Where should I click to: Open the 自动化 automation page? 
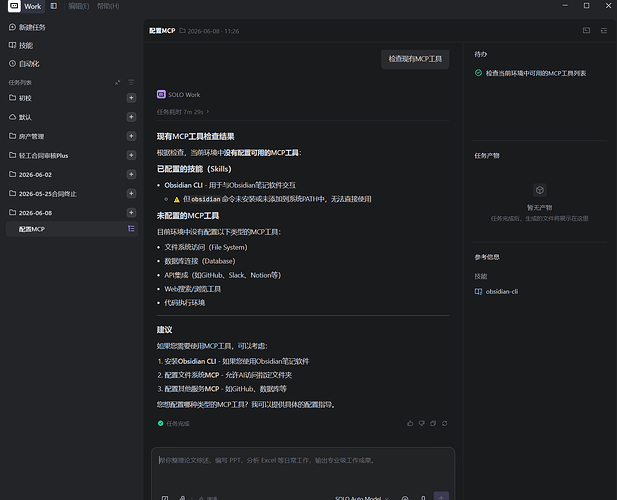[x=24, y=64]
